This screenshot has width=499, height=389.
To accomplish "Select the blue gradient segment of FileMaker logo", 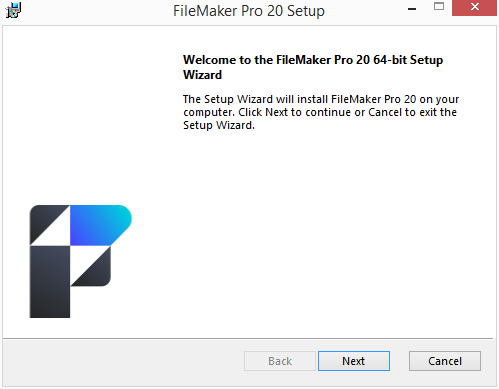I will (101, 225).
